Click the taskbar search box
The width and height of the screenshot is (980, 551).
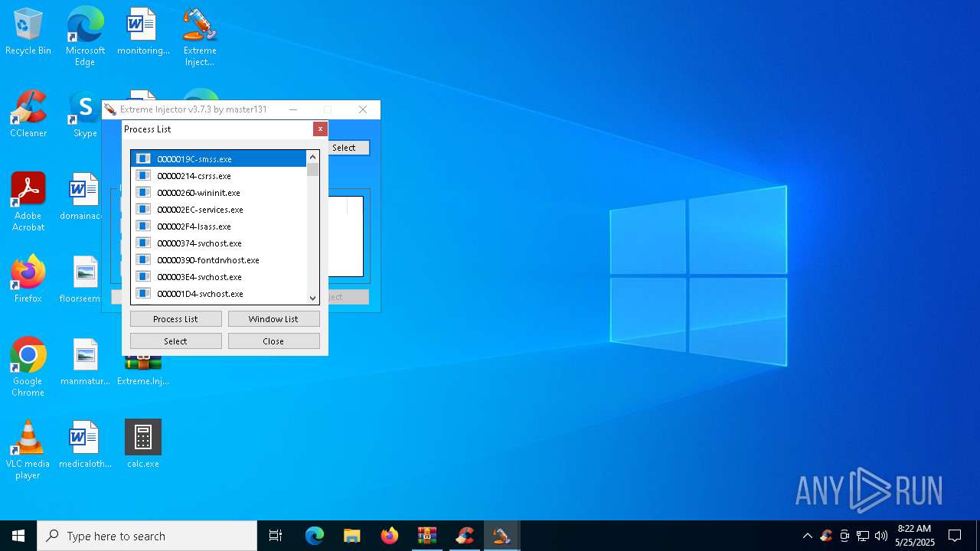(x=147, y=536)
